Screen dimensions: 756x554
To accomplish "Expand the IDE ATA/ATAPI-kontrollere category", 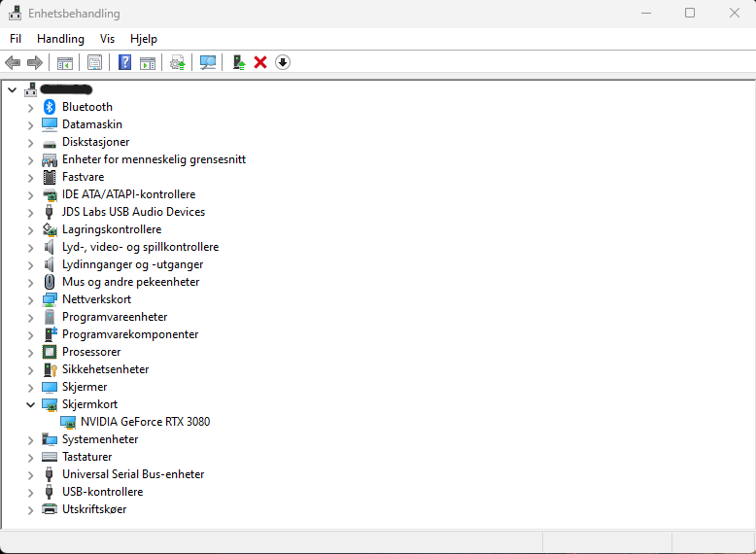I will 30,195.
